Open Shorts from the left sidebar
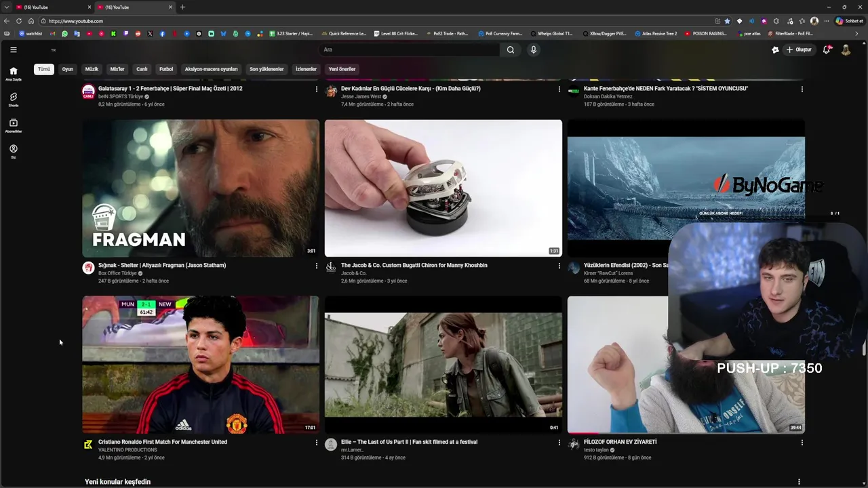868x488 pixels. tap(13, 100)
